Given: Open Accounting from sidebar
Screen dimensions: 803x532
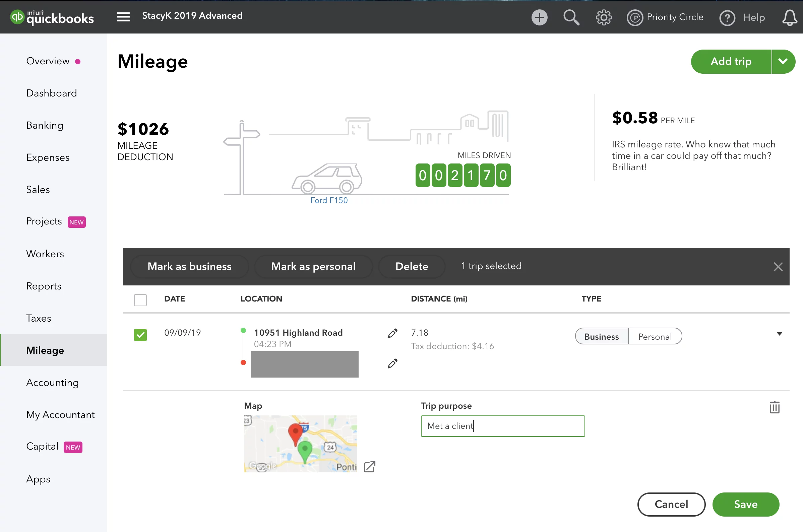Looking at the screenshot, I should click(53, 382).
